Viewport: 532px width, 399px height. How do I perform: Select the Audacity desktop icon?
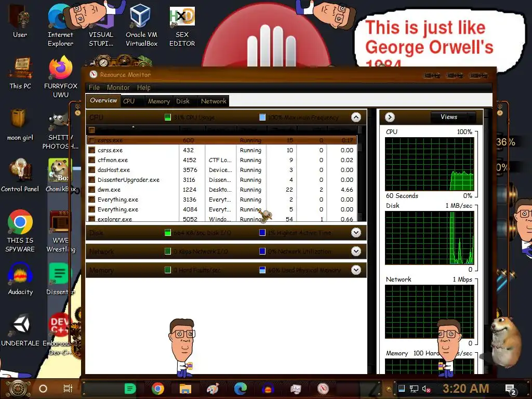click(x=20, y=279)
